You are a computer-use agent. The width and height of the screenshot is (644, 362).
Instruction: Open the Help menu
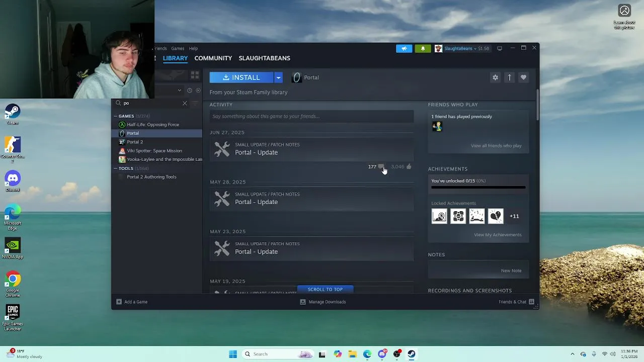[x=193, y=49]
